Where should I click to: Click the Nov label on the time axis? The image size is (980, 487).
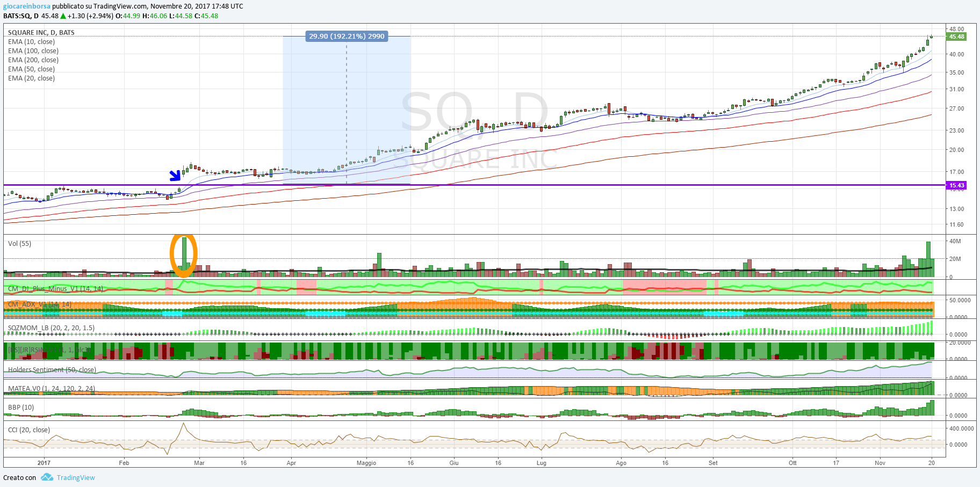[880, 463]
